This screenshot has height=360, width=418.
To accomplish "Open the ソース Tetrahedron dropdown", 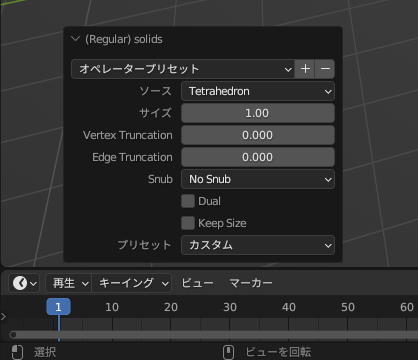I will [258, 91].
